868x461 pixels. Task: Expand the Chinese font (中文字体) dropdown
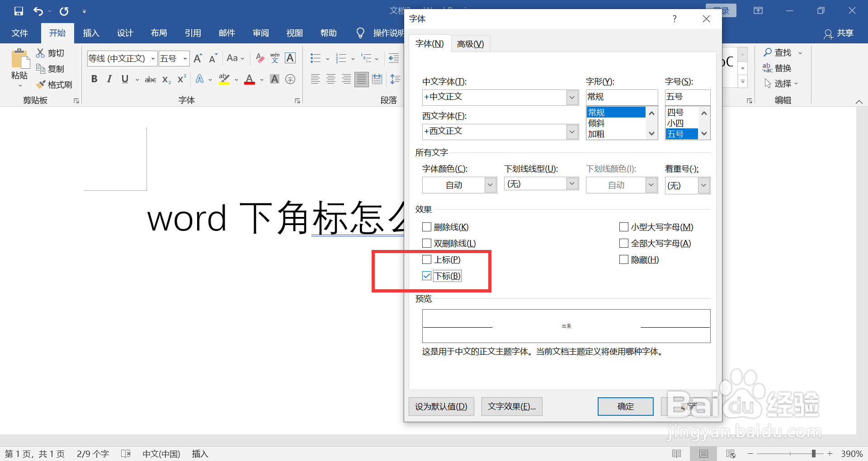pos(572,97)
